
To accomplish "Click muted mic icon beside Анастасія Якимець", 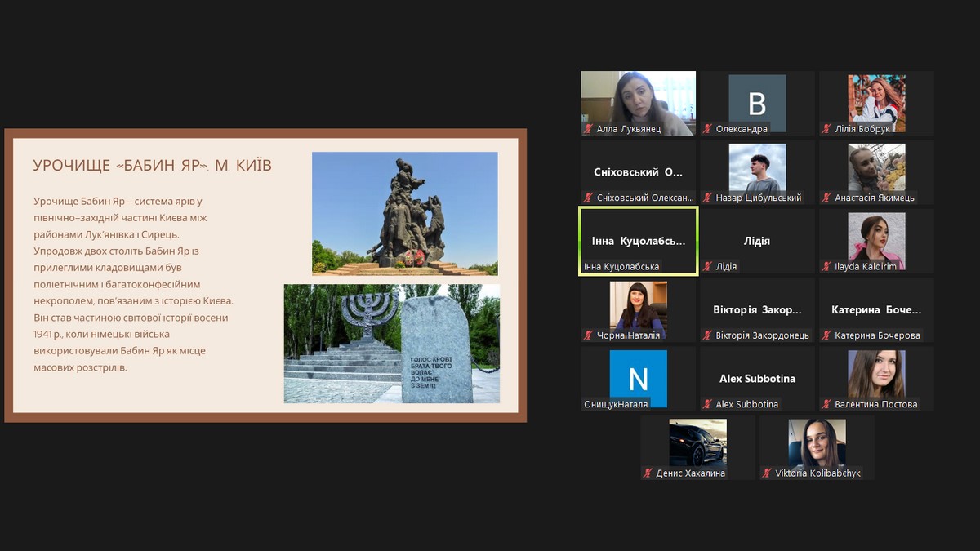I will (826, 198).
